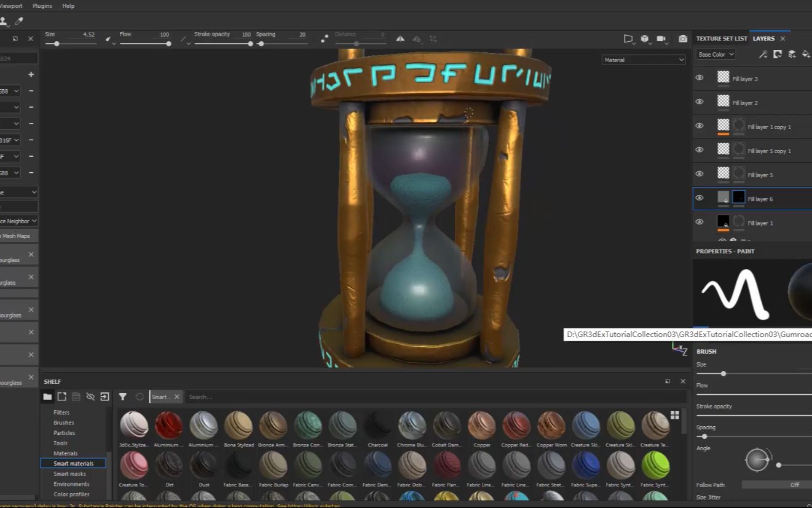Adjust the Size slider in top toolbar
Image resolution: width=812 pixels, height=508 pixels.
point(69,44)
